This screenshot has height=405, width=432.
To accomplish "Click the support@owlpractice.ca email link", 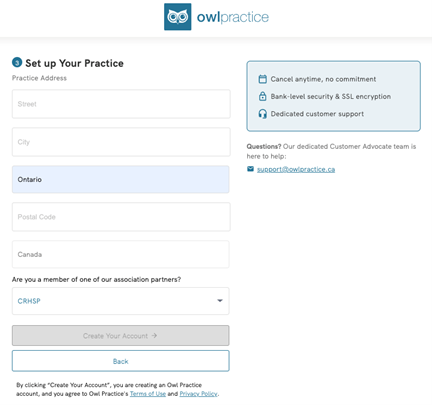I will click(x=296, y=169).
